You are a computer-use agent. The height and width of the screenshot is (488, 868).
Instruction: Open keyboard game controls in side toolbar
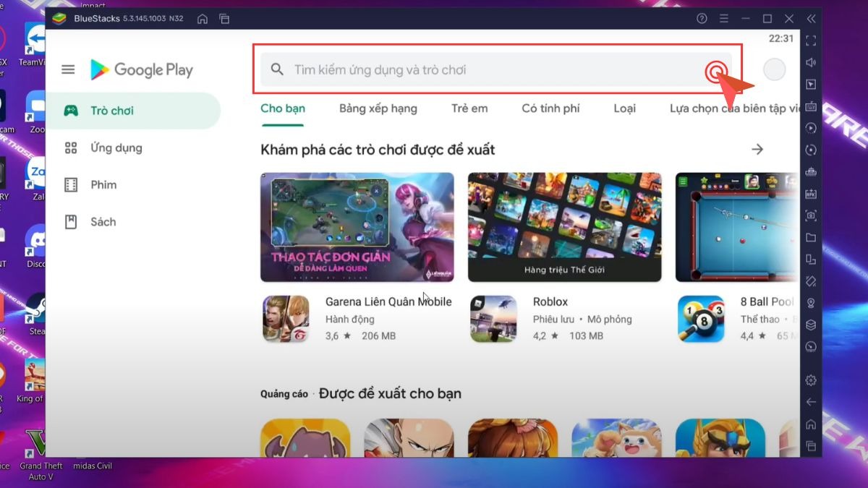coord(811,106)
